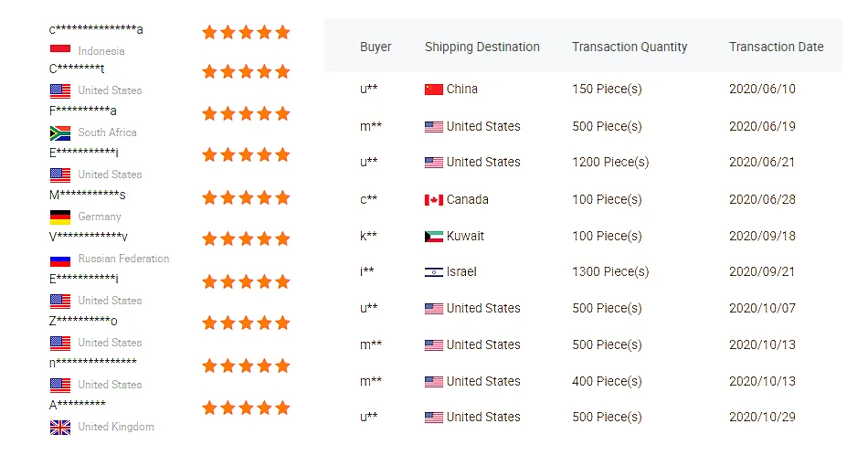Click the South Africa flag icon
Screen dimensions: 868x466
point(60,132)
